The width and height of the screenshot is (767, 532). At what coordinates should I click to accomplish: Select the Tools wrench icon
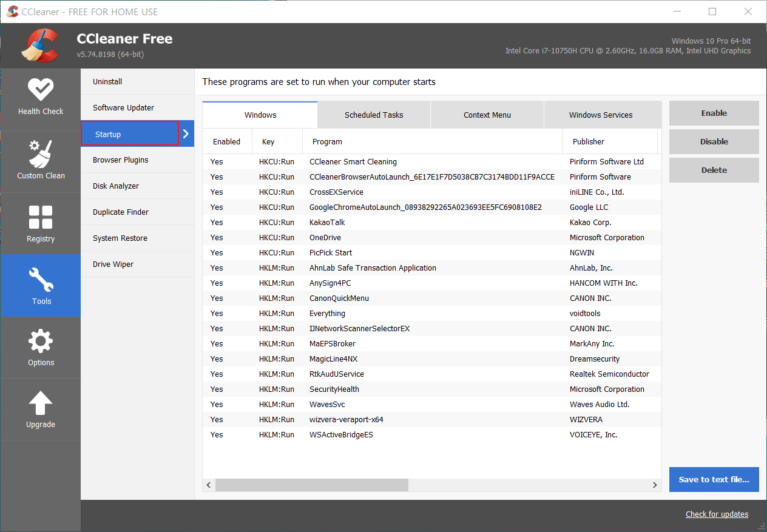tap(41, 280)
